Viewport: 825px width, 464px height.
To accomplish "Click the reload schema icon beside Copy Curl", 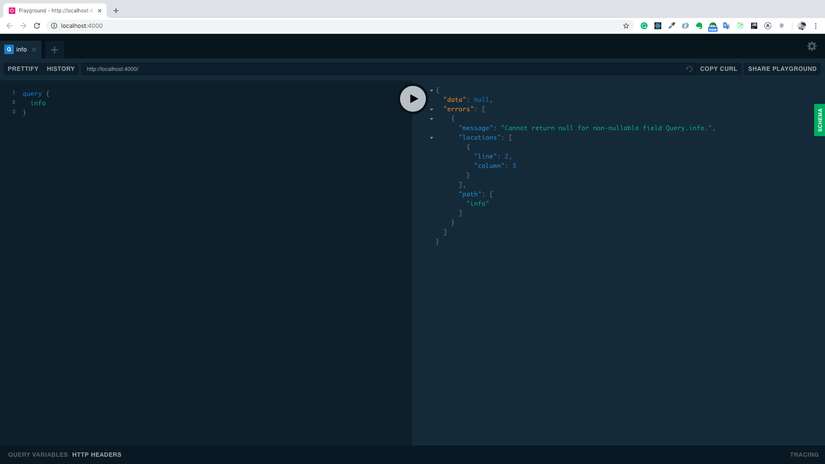I will 689,69.
